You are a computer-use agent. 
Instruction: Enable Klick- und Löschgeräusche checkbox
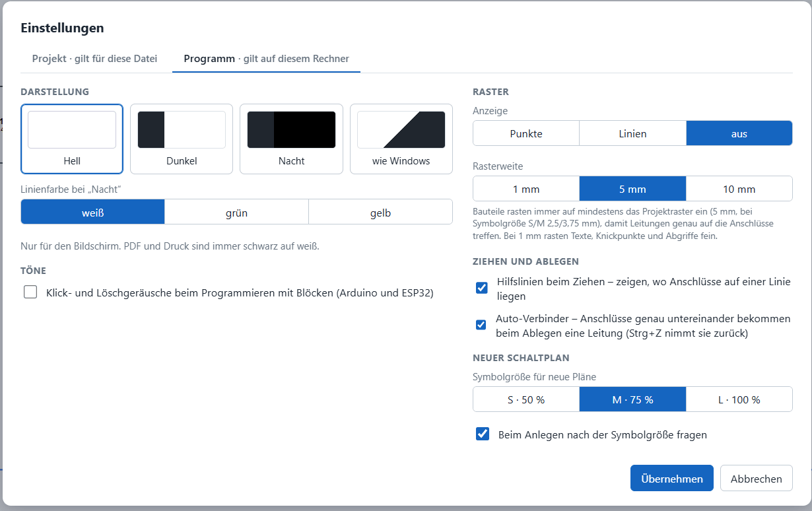pyautogui.click(x=30, y=292)
